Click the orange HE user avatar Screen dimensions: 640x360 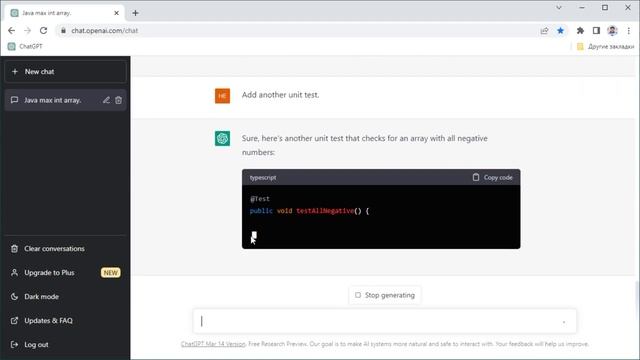(222, 96)
